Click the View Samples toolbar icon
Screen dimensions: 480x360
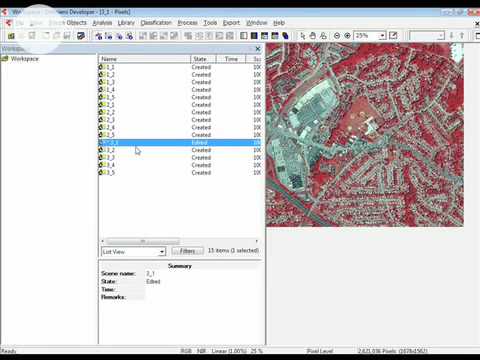click(164, 36)
